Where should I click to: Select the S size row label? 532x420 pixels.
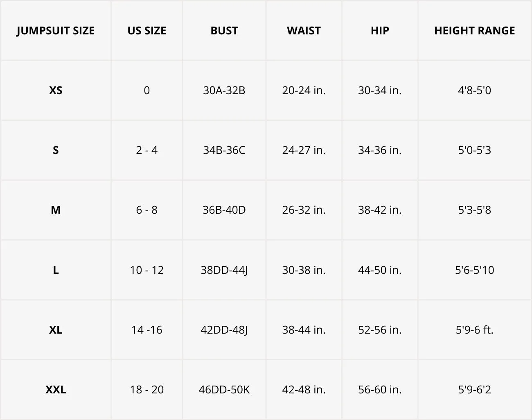[56, 150]
